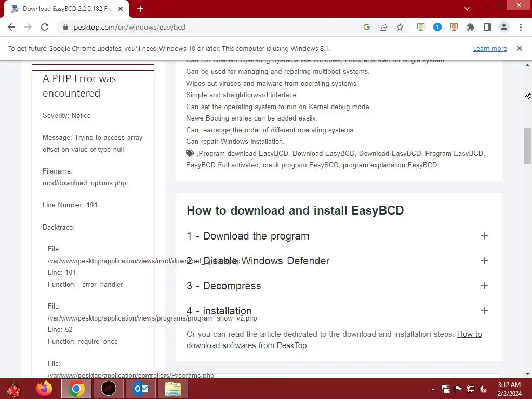Open the black round app on taskbar
This screenshot has height=399, width=532.
point(109,389)
